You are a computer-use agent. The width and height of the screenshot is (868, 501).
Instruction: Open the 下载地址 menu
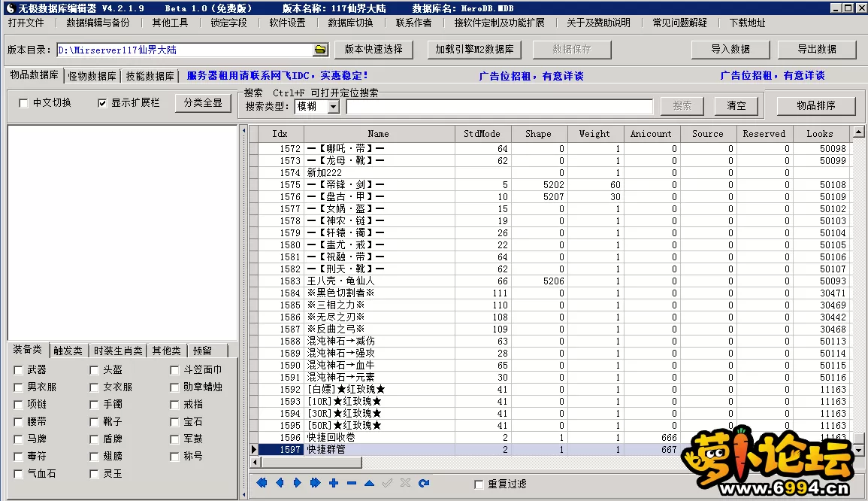pyautogui.click(x=747, y=23)
